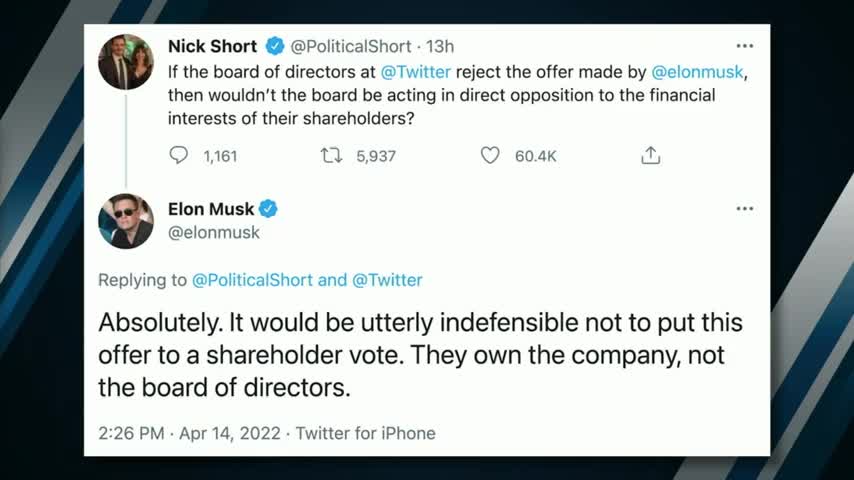Open the 13h timestamp link
This screenshot has width=854, height=480.
coord(440,46)
